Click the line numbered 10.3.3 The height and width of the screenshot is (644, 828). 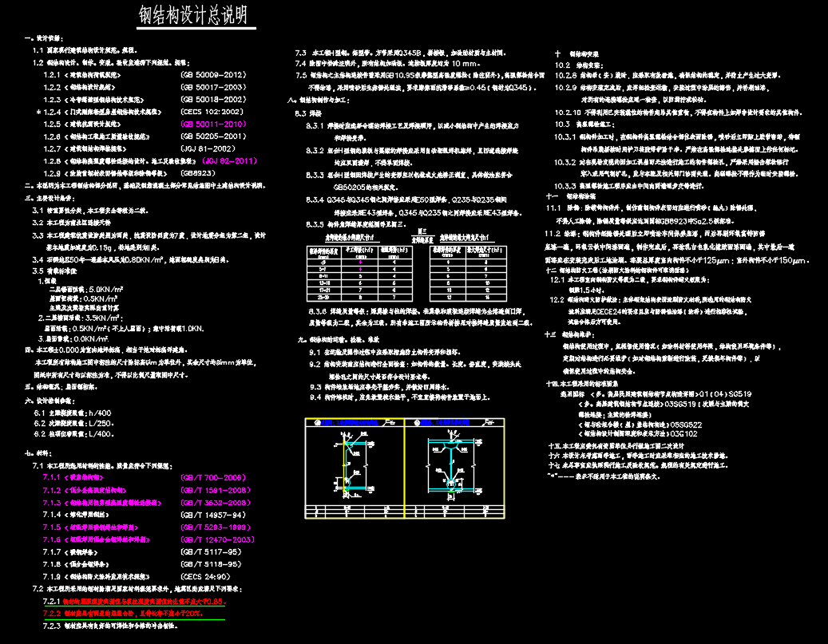[629, 186]
